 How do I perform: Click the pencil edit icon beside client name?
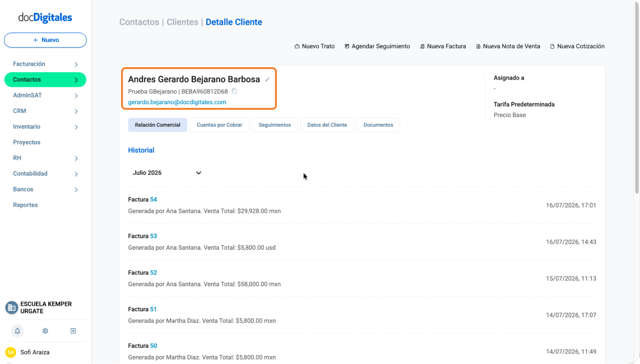click(267, 80)
